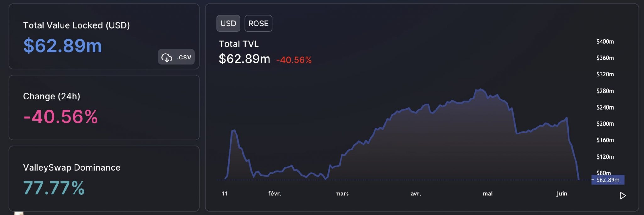Select the juin marker on the time axis

pyautogui.click(x=562, y=194)
